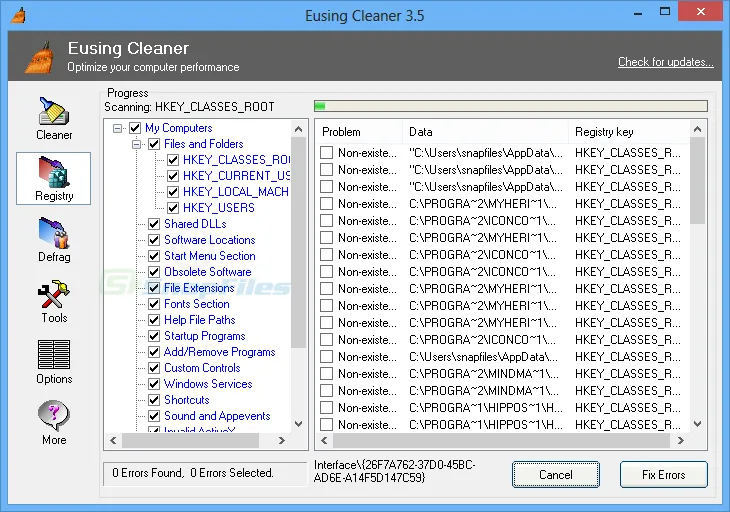Open the Defrag sidebar icon

tap(54, 233)
